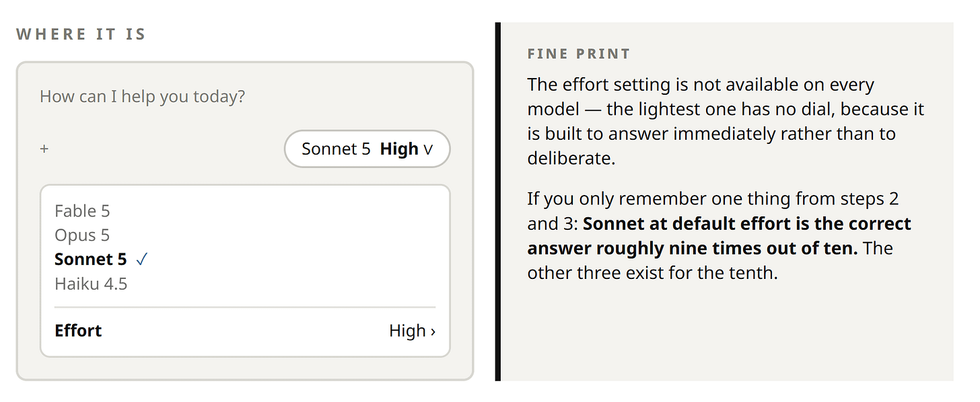Select Fable 5 from the model list

(x=82, y=211)
